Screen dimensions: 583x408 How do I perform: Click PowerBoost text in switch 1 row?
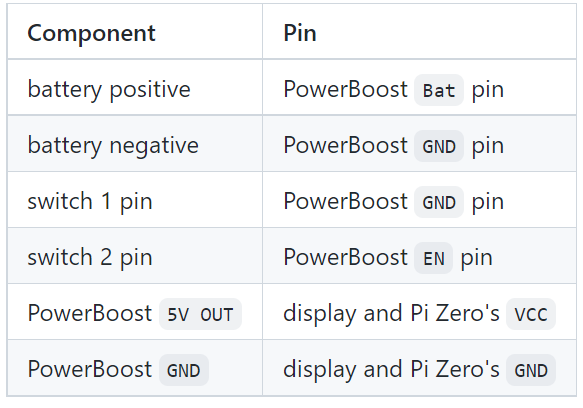point(345,201)
